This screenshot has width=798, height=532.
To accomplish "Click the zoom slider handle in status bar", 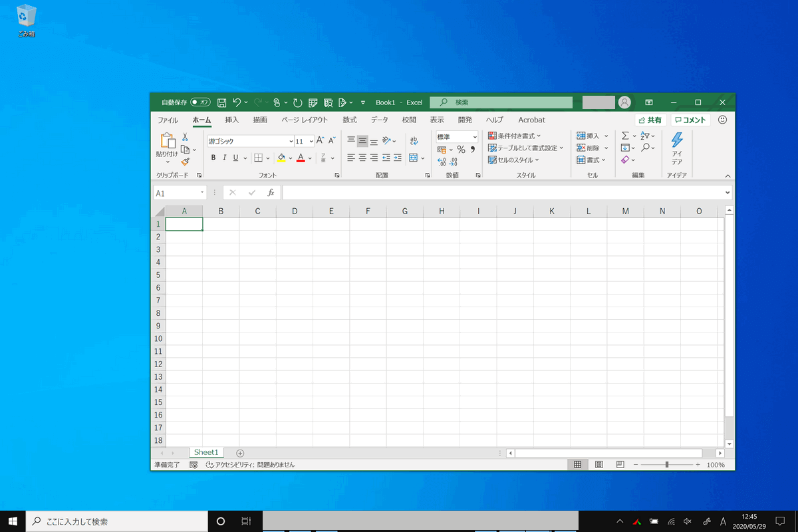I will (667, 465).
